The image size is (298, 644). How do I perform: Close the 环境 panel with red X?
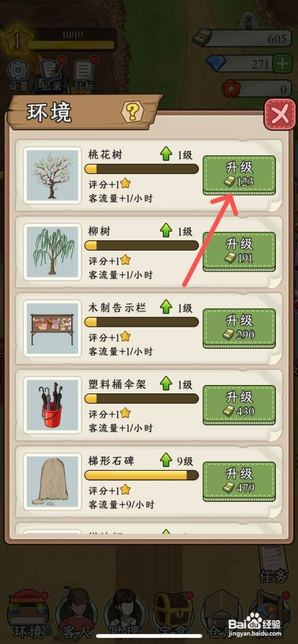tap(280, 114)
